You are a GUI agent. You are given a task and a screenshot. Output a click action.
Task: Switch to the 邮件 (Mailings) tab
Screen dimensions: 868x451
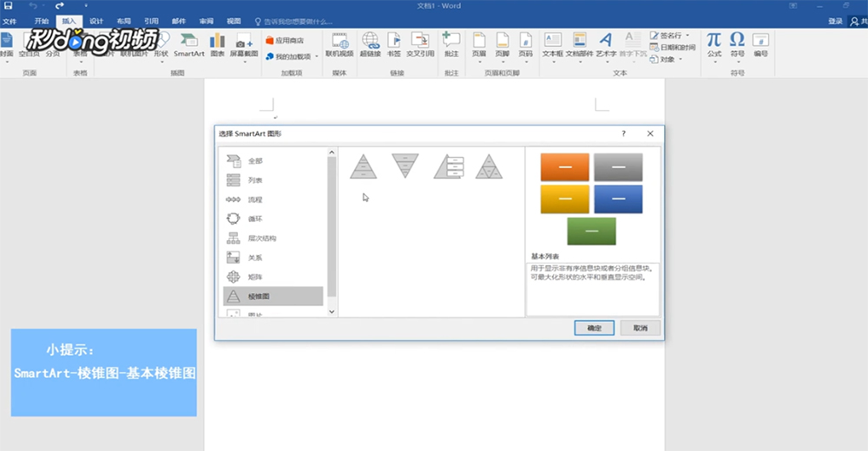[179, 21]
